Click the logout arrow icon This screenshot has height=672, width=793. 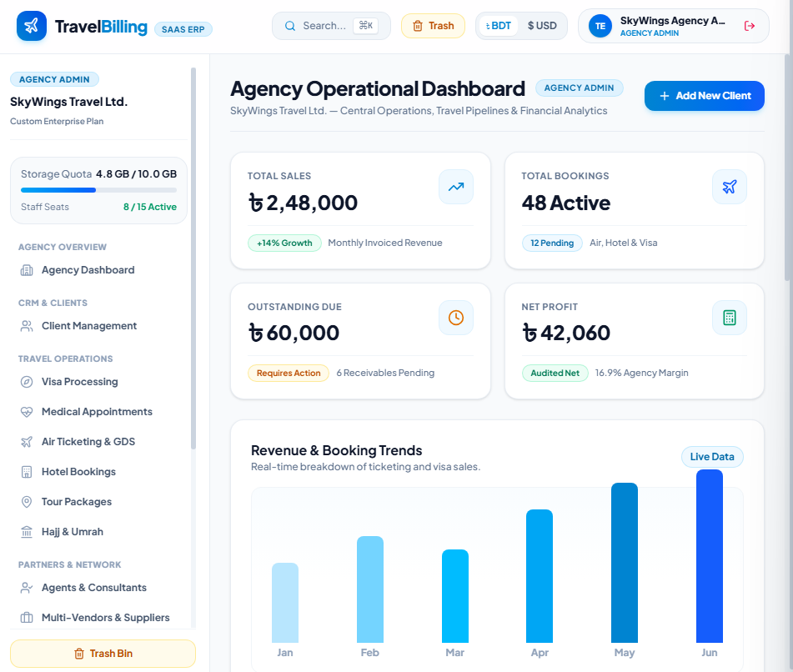[x=750, y=26]
